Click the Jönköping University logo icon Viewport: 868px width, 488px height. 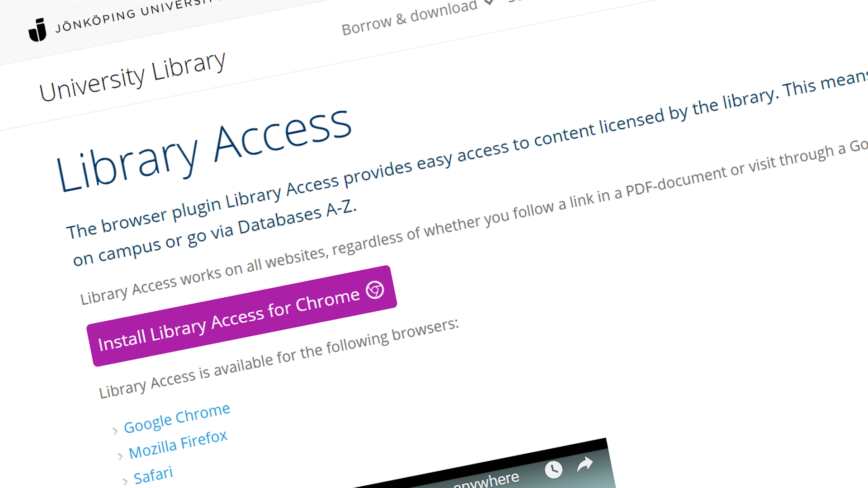(38, 30)
